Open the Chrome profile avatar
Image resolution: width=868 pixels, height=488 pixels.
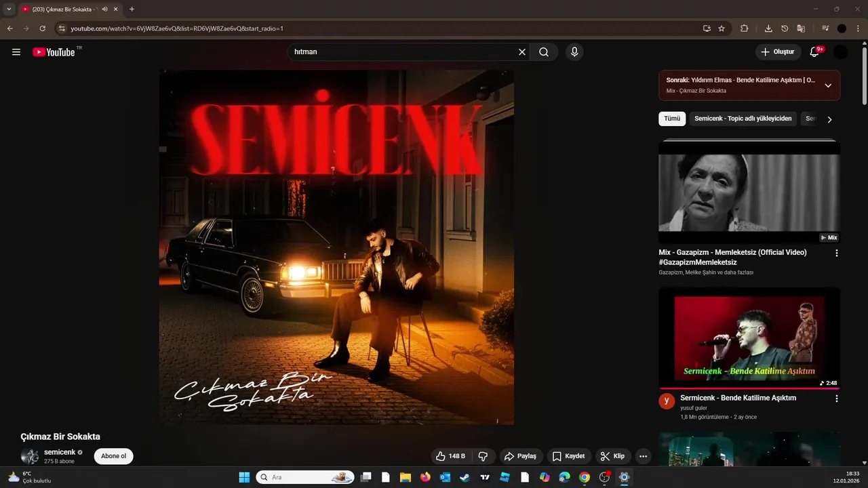tap(842, 28)
